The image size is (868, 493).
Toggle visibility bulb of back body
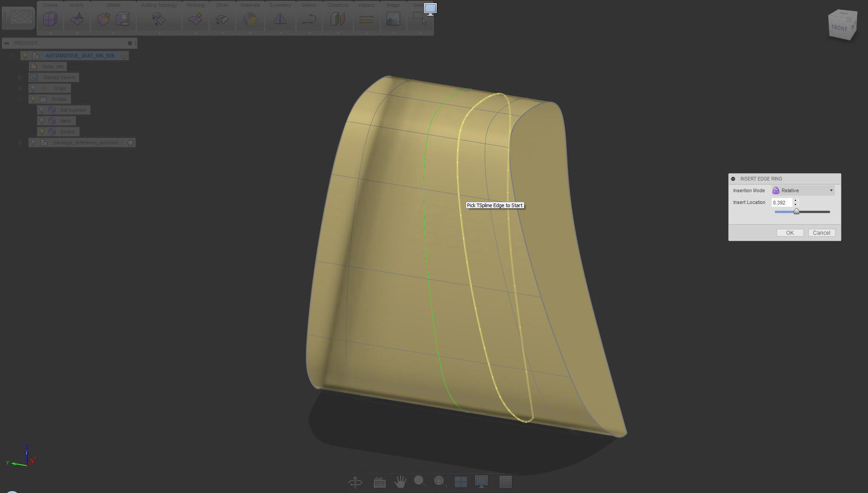(42, 121)
